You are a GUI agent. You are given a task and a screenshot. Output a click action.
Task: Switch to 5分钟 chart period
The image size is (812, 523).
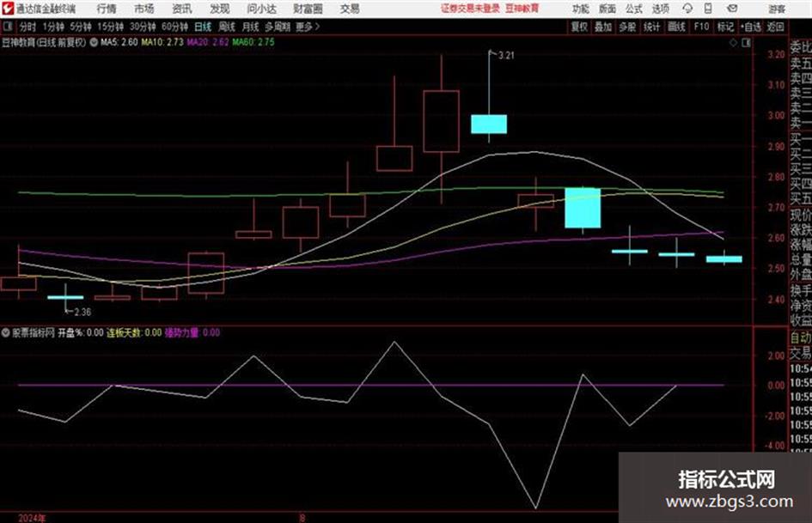click(x=81, y=27)
